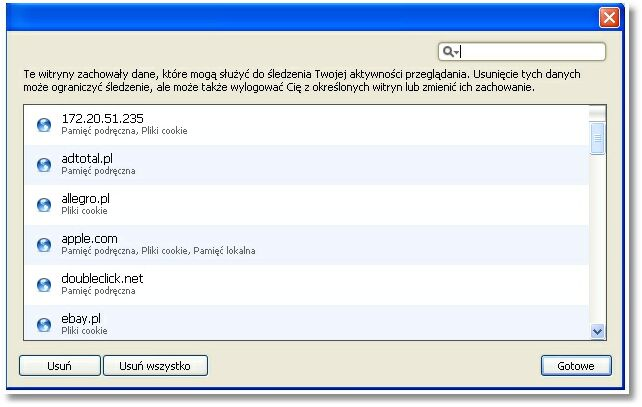The height and width of the screenshot is (407, 642).
Task: Click the globe icon beside 172.20.51.235
Action: (44, 125)
